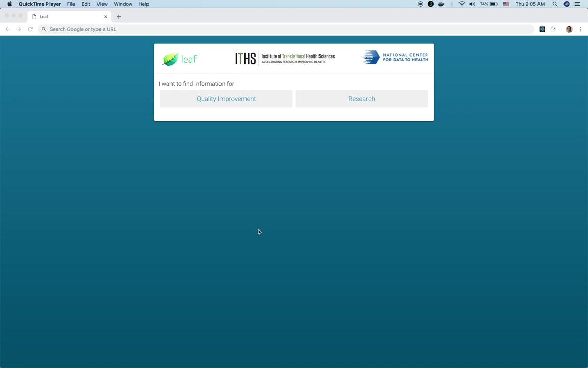Click the ITHS Institute of Translational Health Sciences logo
This screenshot has width=588, height=368.
285,59
